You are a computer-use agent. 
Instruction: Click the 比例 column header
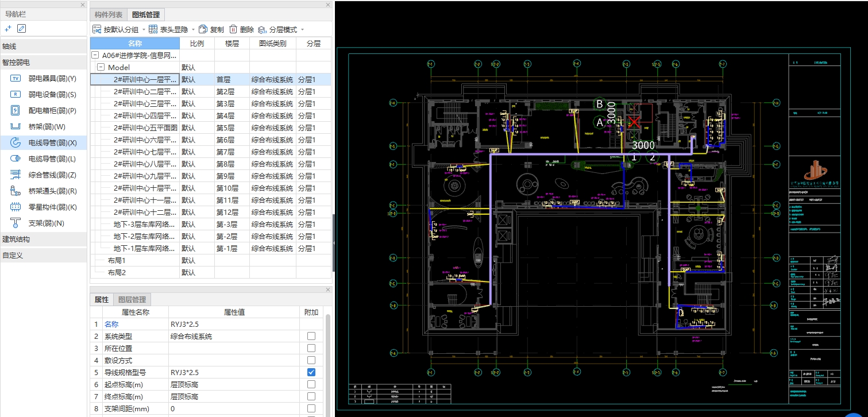tap(197, 43)
